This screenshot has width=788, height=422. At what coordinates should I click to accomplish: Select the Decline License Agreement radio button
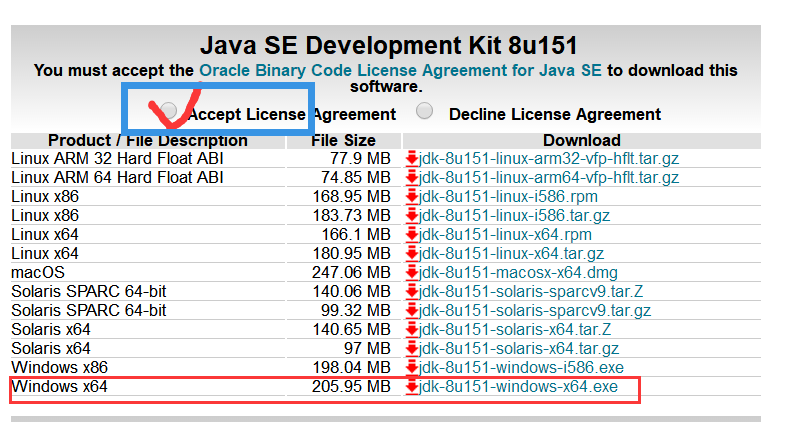click(425, 111)
